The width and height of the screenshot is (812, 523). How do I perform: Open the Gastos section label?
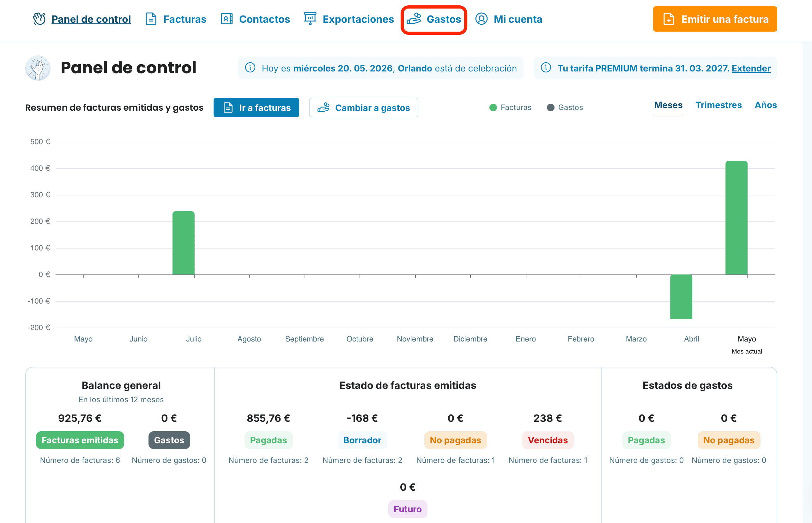tap(444, 19)
